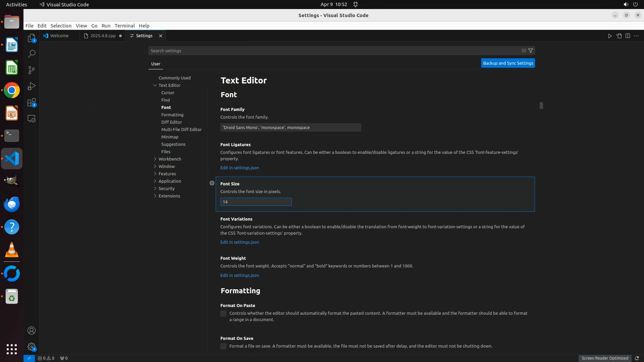Open Run and Debug view
The image size is (644, 362).
coord(31,86)
